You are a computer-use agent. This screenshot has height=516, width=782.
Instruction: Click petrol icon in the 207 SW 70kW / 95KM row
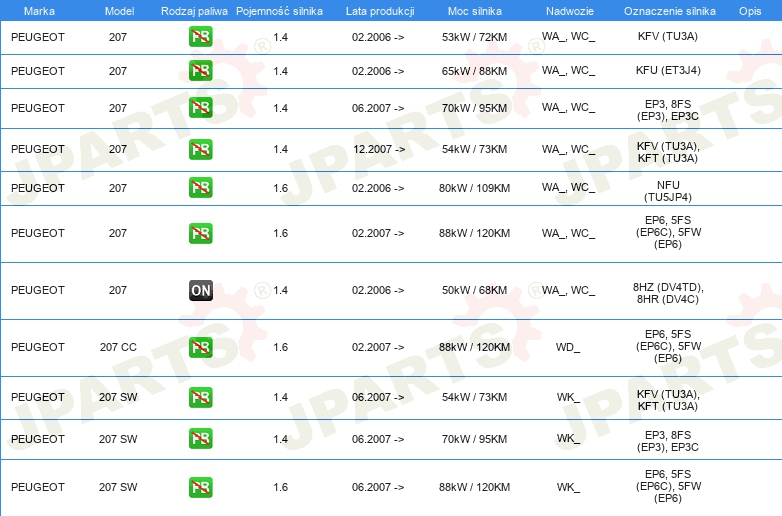(200, 439)
